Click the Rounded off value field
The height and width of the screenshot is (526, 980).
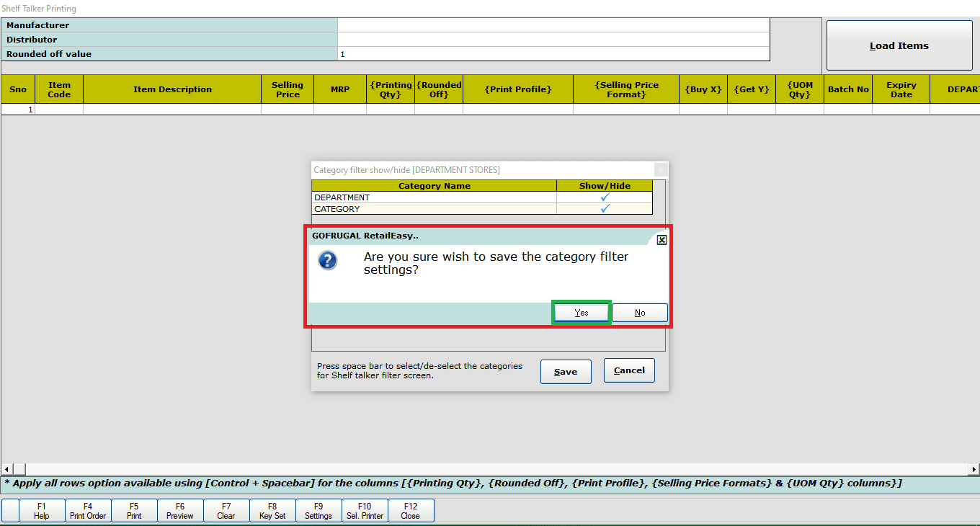point(553,54)
